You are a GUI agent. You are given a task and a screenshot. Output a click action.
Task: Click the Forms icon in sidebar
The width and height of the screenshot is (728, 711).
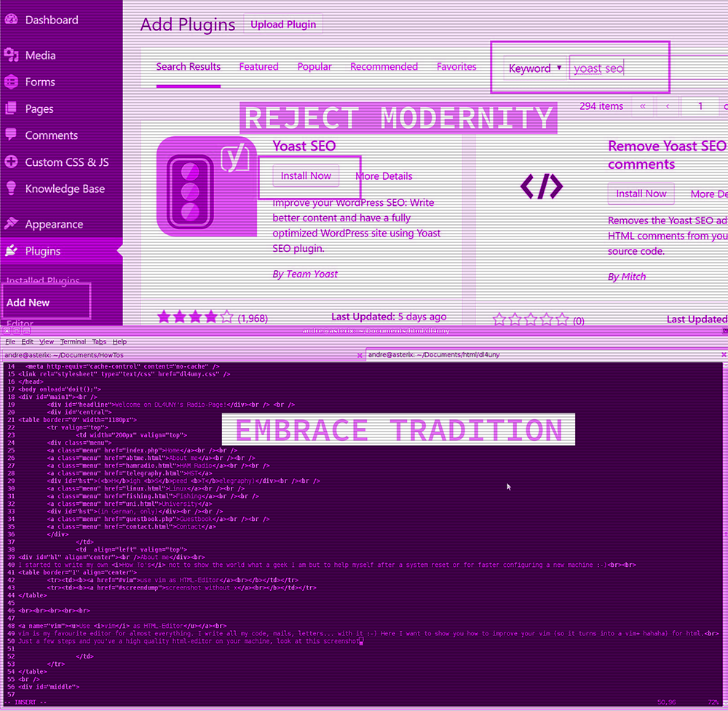11,82
